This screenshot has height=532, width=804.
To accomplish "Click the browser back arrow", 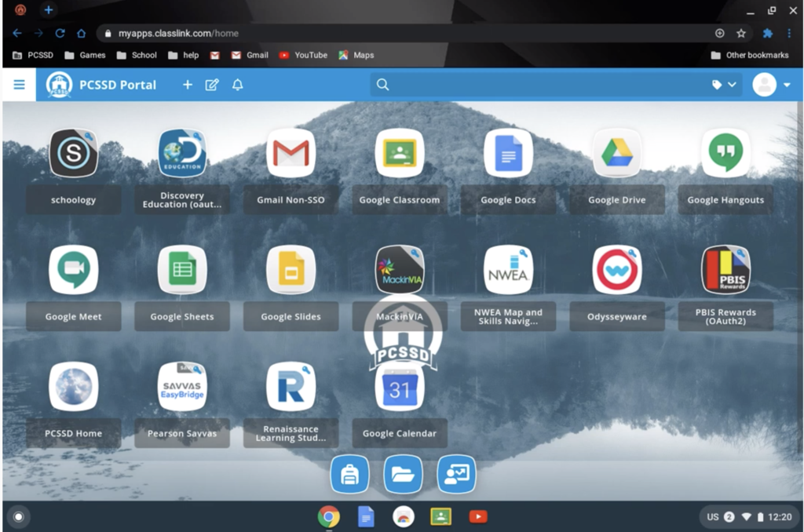I will pos(17,33).
